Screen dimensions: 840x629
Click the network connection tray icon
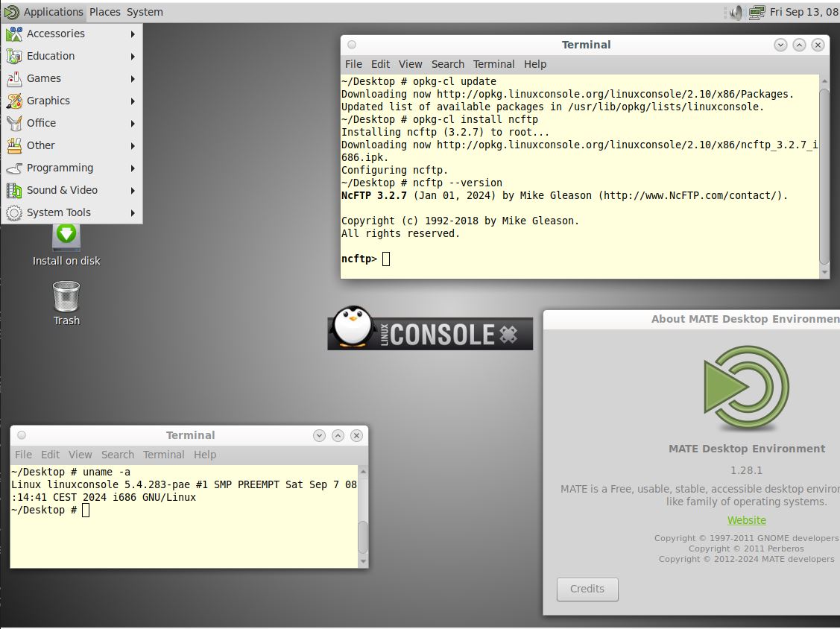(757, 13)
